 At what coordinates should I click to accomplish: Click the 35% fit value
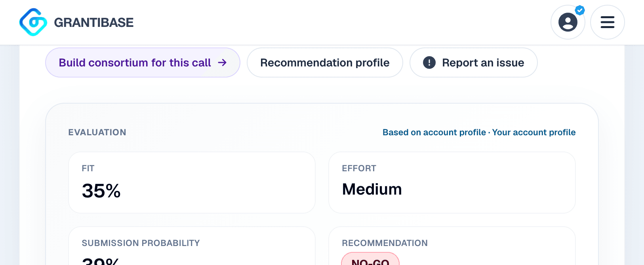point(101,191)
